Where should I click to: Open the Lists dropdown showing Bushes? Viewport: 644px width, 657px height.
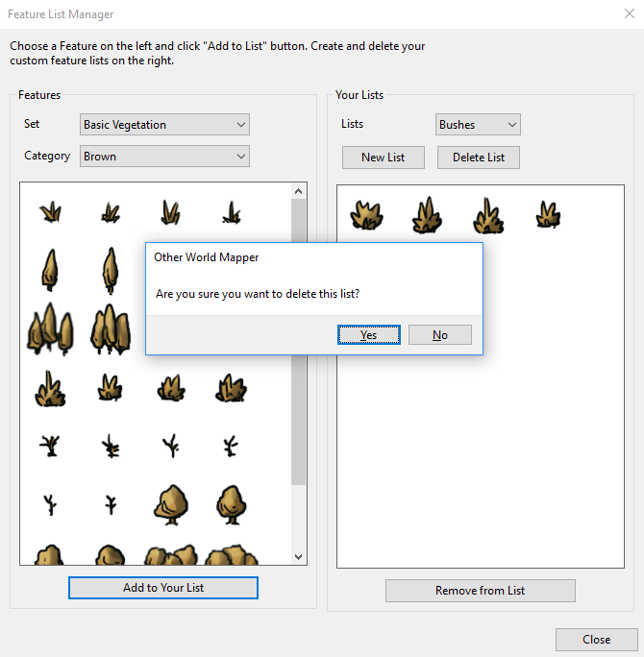pyautogui.click(x=478, y=125)
